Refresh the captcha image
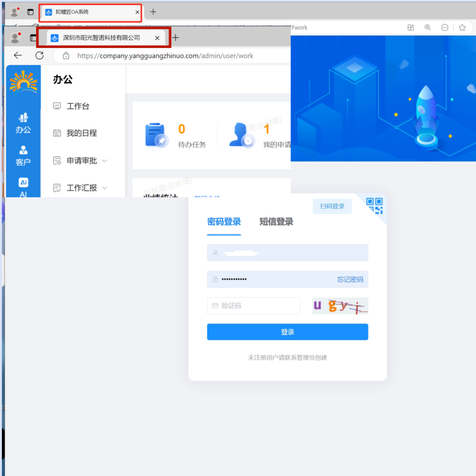This screenshot has width=476, height=476. tap(340, 306)
